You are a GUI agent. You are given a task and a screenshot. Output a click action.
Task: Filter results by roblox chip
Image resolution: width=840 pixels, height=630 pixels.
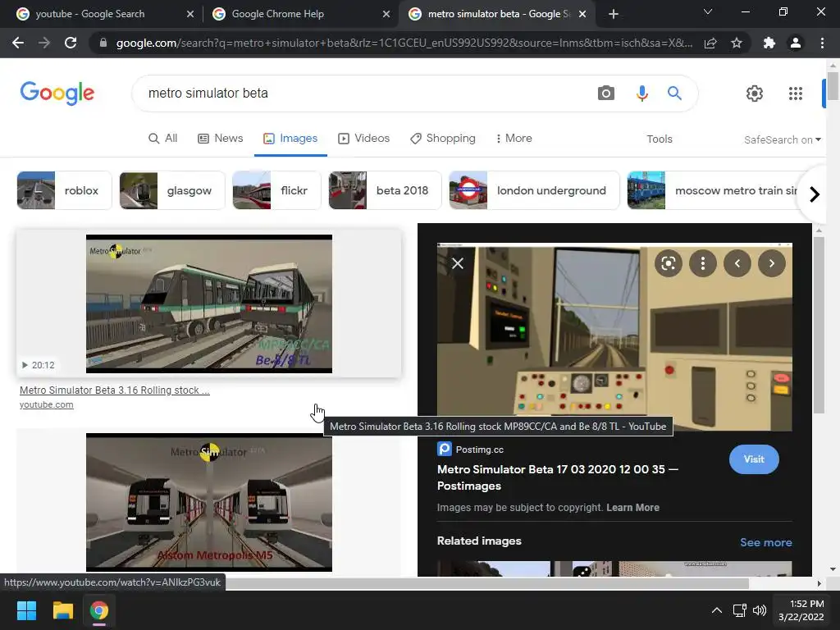(x=64, y=190)
